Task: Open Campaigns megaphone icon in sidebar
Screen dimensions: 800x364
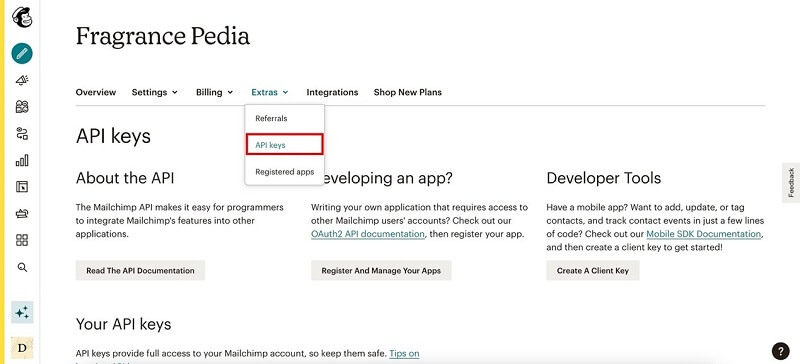Action: (x=22, y=80)
